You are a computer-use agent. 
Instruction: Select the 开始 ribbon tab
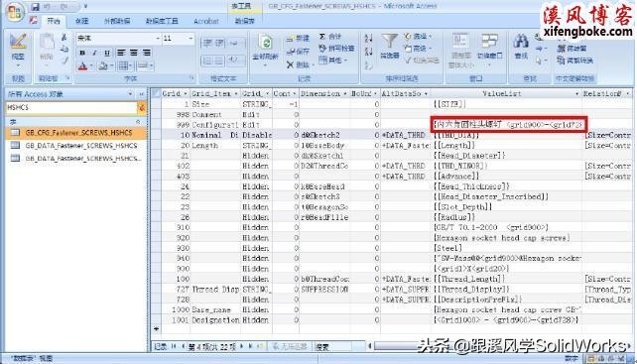click(54, 21)
